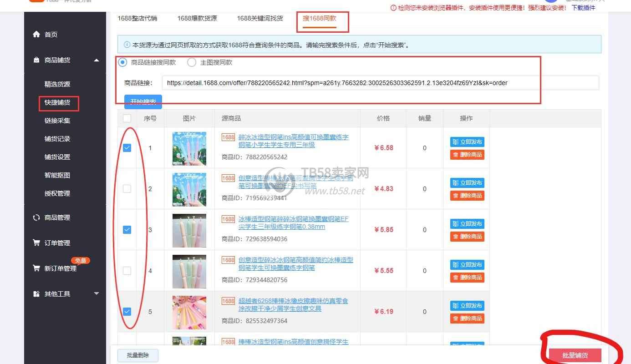
Task: Uncheck the checkbox for row 1
Action: coord(127,148)
